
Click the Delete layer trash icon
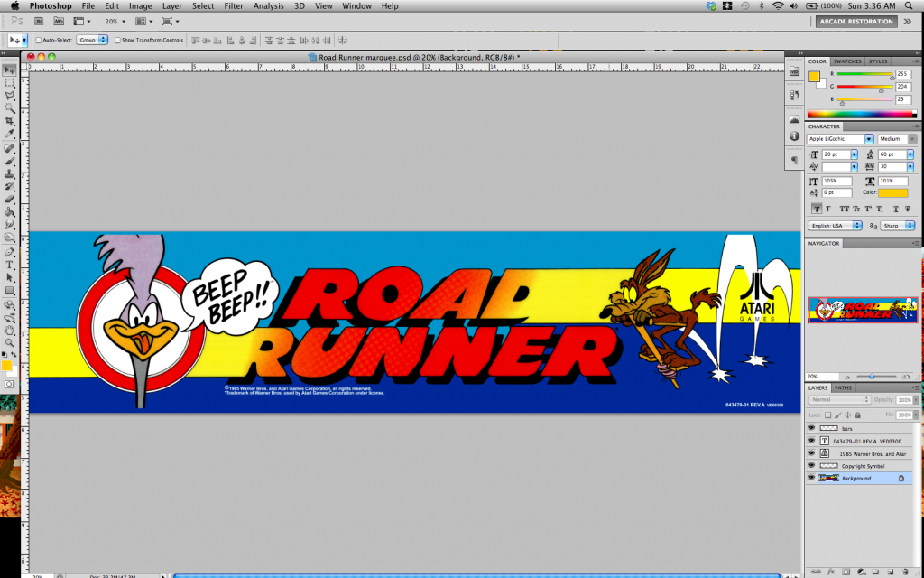905,571
